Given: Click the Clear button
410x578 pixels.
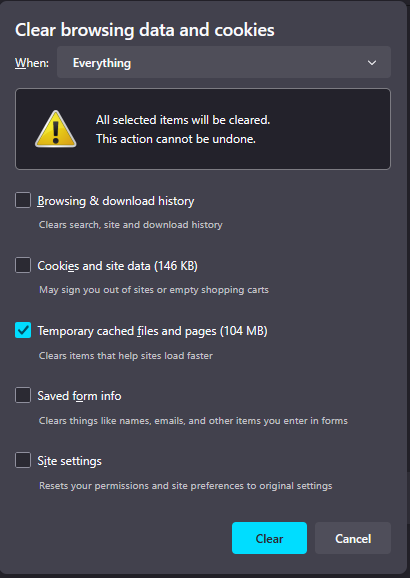Looking at the screenshot, I should point(269,538).
